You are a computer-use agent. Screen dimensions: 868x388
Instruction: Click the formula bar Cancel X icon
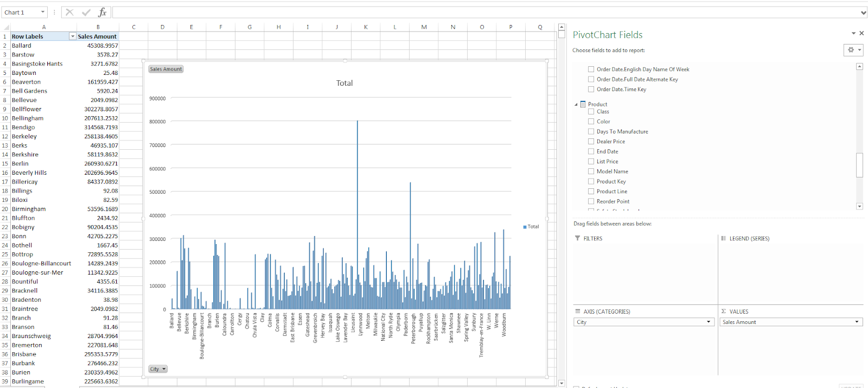(x=69, y=12)
